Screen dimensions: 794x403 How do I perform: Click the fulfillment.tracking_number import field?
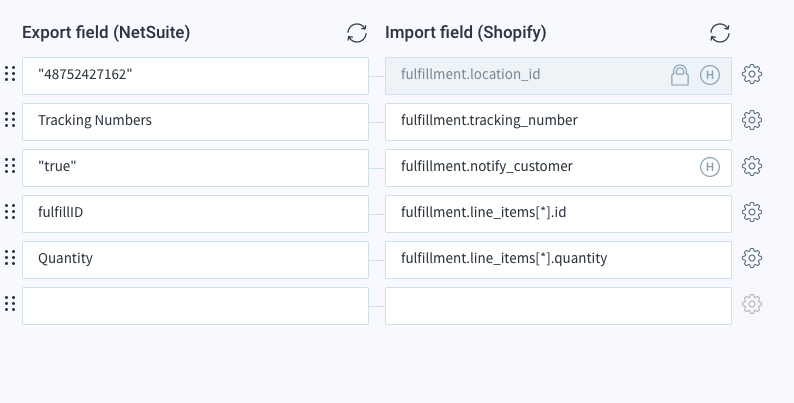click(559, 122)
